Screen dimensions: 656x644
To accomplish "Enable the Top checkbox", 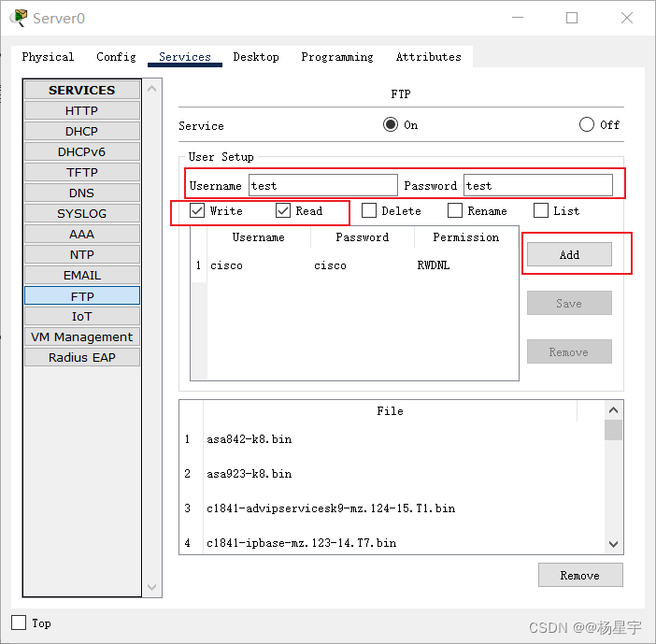I will point(19,623).
